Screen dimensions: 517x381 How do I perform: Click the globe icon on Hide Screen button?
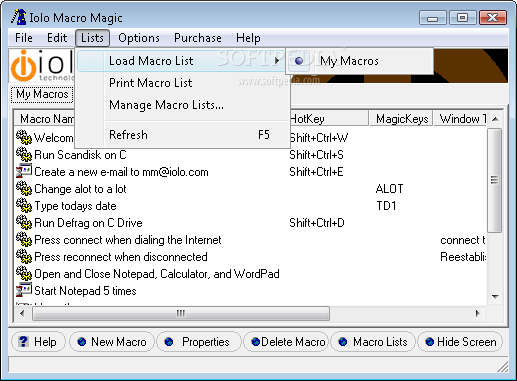click(x=430, y=342)
